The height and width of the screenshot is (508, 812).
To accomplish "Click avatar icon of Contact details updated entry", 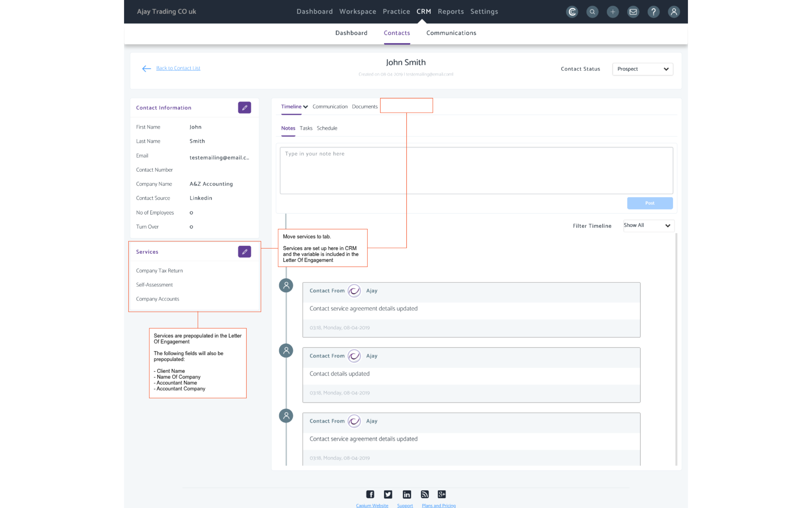I will (286, 351).
